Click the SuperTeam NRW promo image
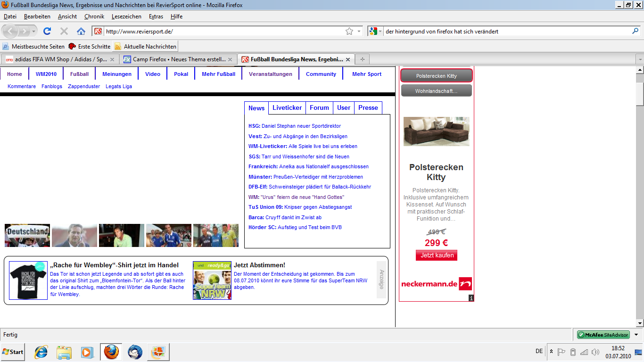This screenshot has width=644, height=362. (212, 280)
